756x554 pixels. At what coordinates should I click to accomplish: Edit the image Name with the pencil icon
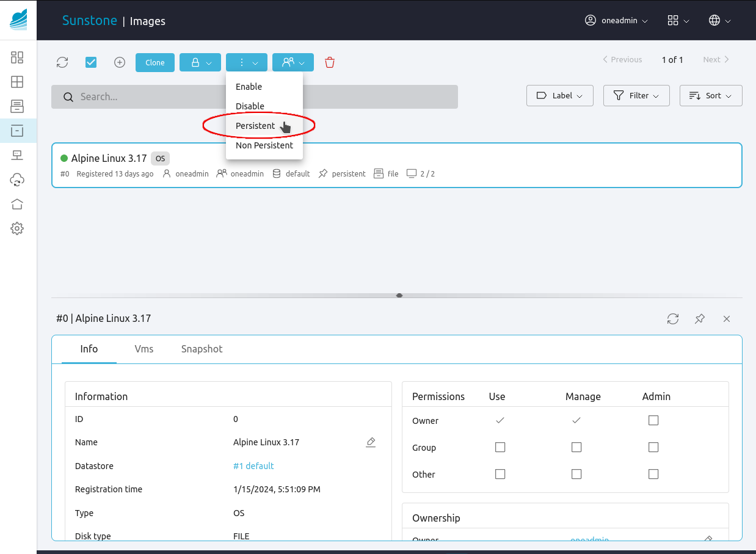coord(371,442)
